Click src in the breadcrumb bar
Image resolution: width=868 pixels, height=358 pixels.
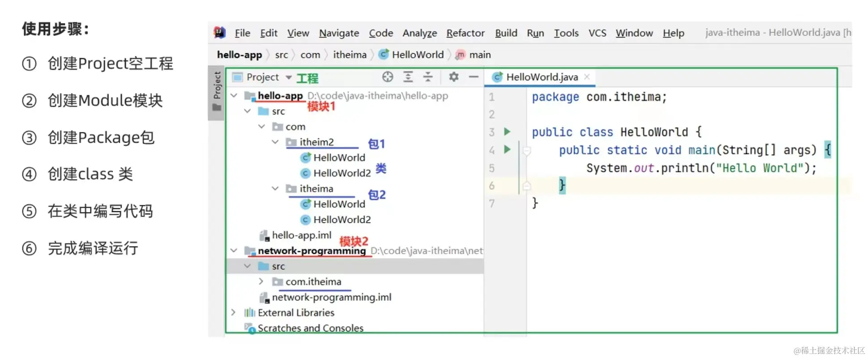pos(281,55)
